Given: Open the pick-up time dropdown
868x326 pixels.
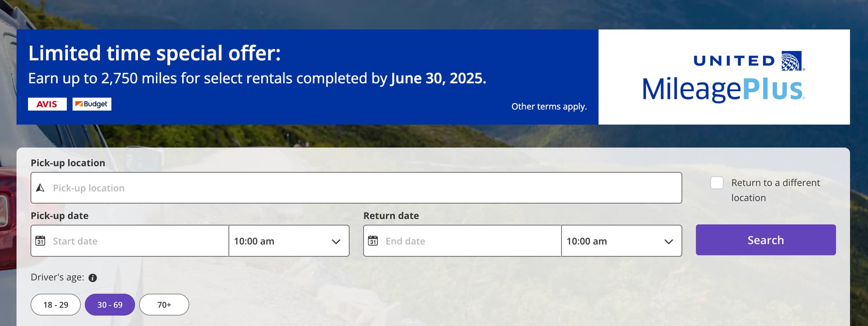Looking at the screenshot, I should (x=289, y=241).
